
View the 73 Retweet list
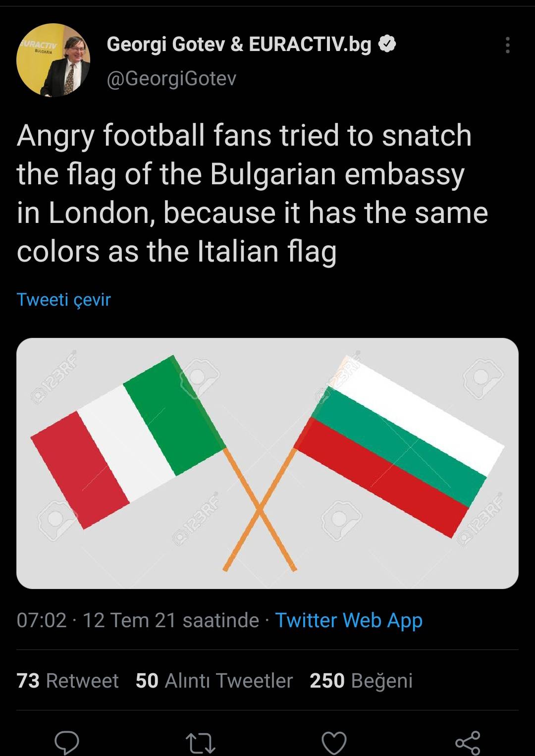(x=67, y=681)
